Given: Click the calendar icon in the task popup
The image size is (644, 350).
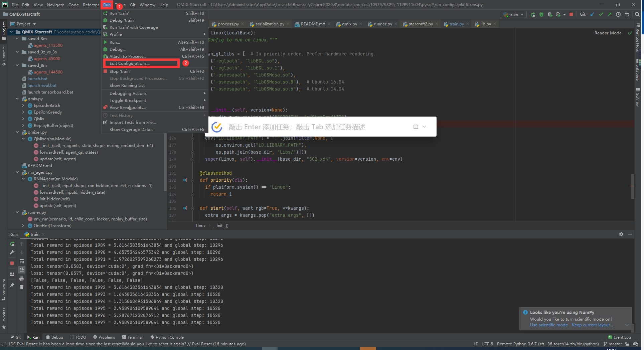Looking at the screenshot, I should [416, 127].
